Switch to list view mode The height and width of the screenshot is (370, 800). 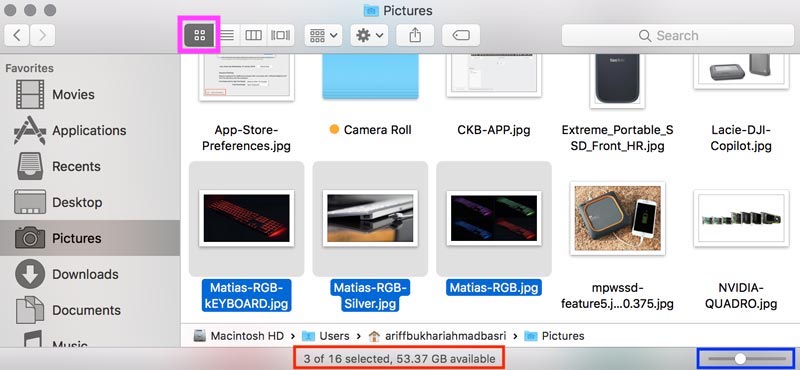pos(227,35)
